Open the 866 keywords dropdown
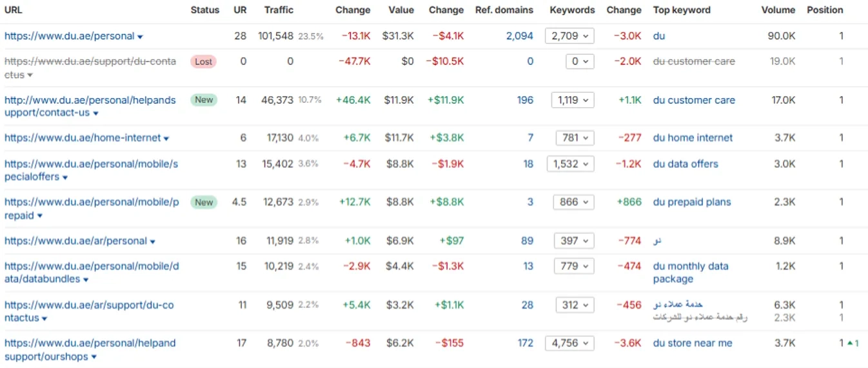 click(573, 202)
